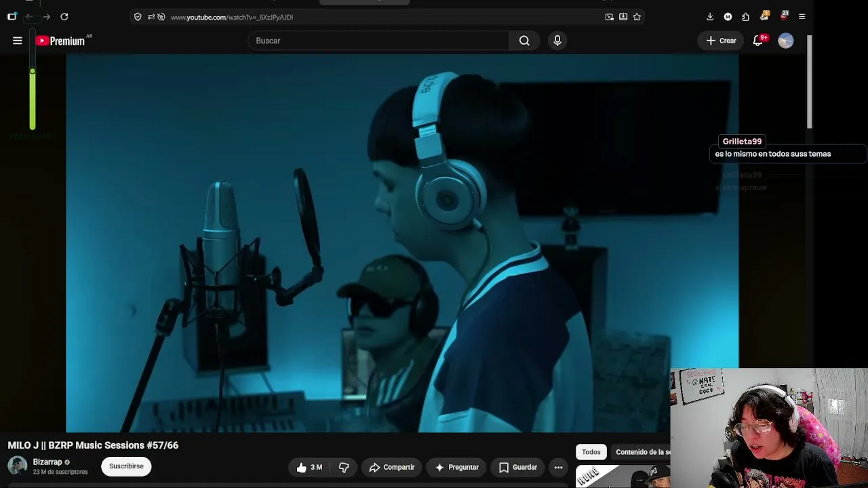Click the 23 M de suscriptores text

[60, 472]
